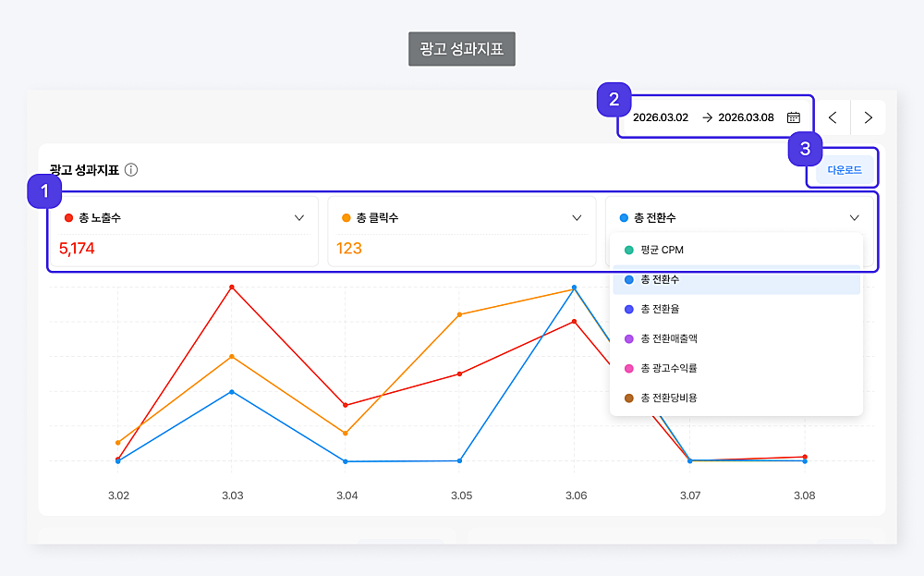The height and width of the screenshot is (576, 924).
Task: Pick 총 전환당비용 in metric list
Action: click(x=668, y=398)
